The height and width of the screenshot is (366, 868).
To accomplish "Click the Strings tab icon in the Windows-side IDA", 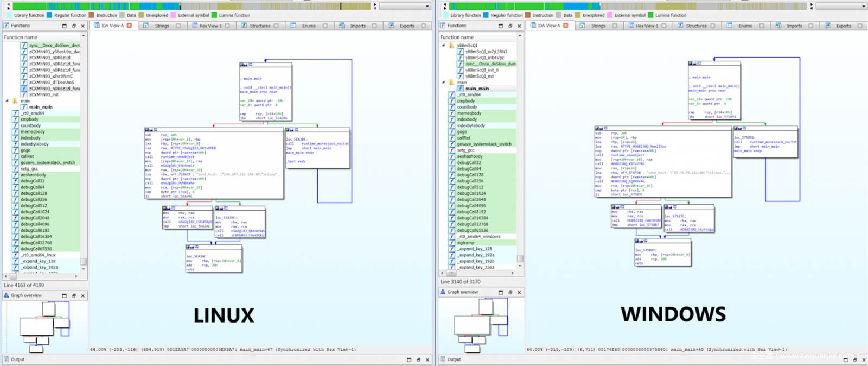I will click(x=582, y=26).
